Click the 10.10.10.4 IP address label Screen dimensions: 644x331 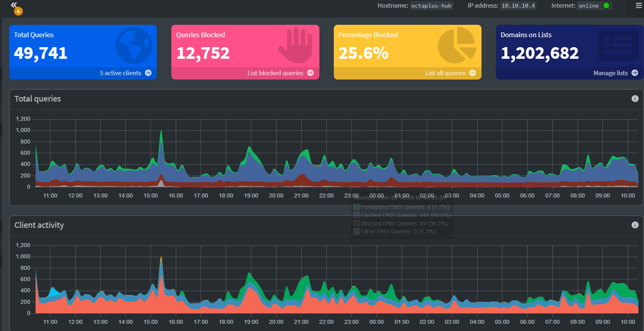point(518,6)
